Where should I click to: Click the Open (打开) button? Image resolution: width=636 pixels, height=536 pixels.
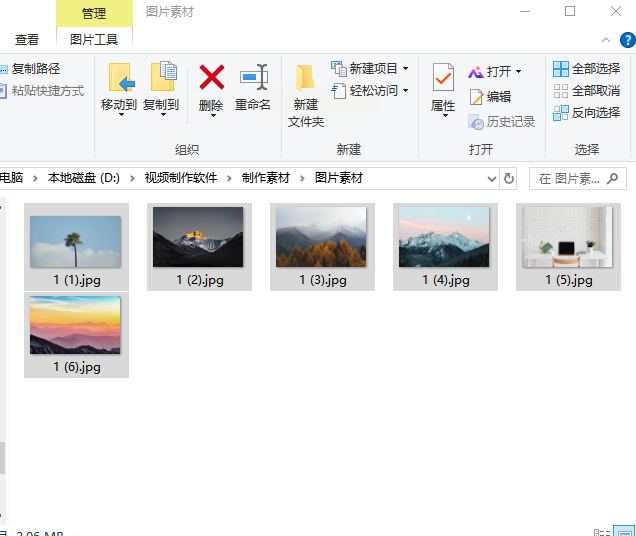click(x=494, y=72)
